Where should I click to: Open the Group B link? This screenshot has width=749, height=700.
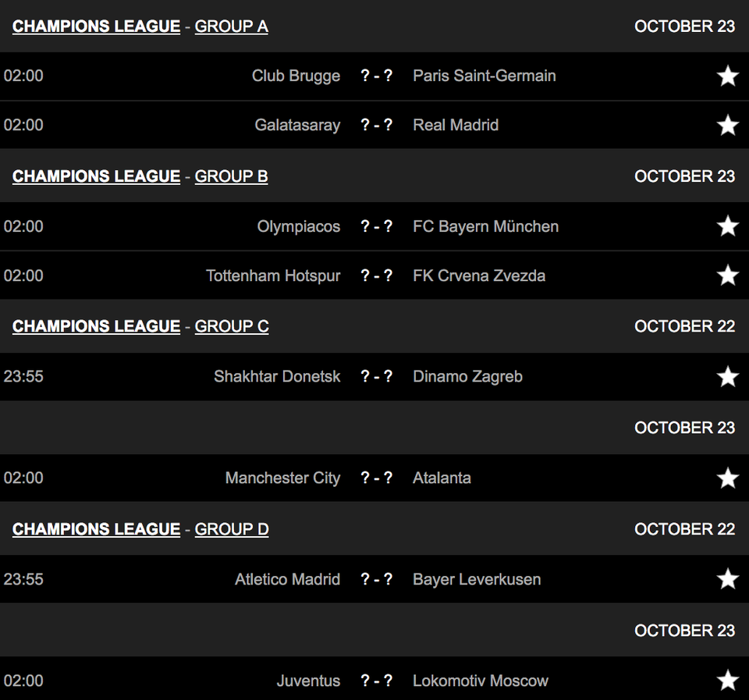tap(231, 176)
